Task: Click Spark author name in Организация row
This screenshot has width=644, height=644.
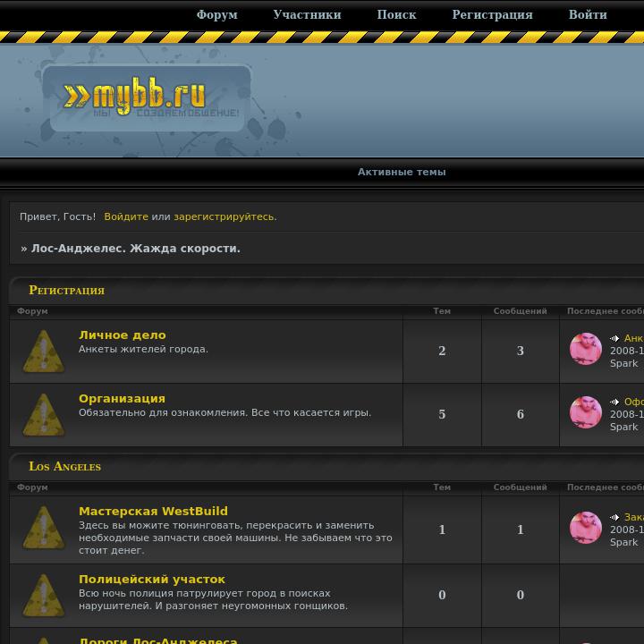Action: click(x=624, y=428)
